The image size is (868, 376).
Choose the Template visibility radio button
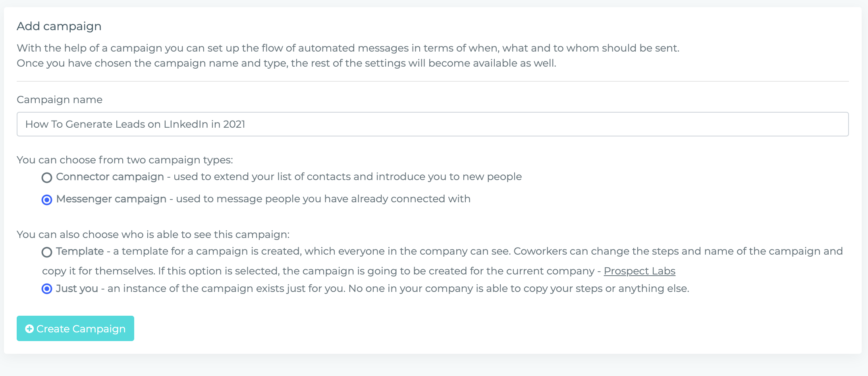tap(47, 252)
